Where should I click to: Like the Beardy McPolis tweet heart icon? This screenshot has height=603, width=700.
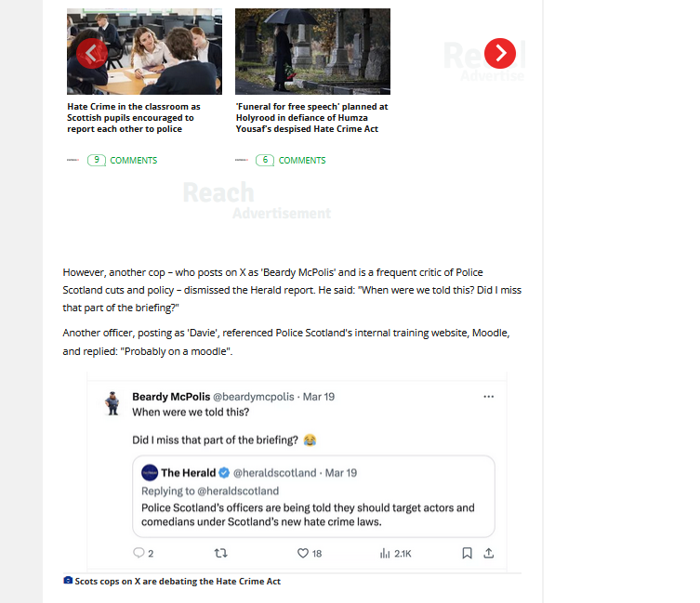303,554
